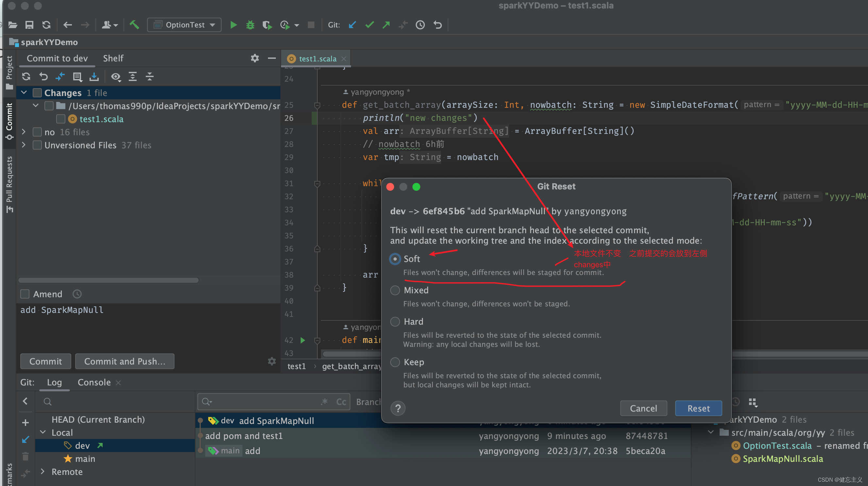Expand the Remote branches node
Image resolution: width=868 pixels, height=486 pixels.
43,472
